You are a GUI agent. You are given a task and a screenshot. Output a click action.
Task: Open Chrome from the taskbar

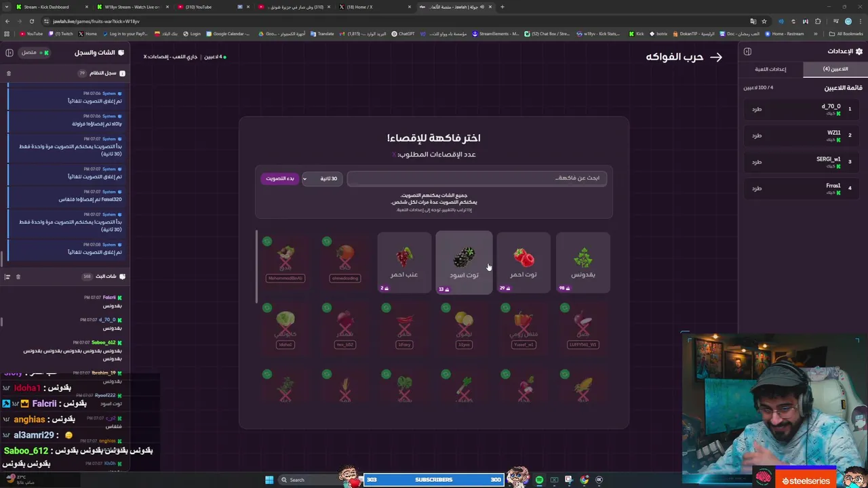click(x=584, y=480)
